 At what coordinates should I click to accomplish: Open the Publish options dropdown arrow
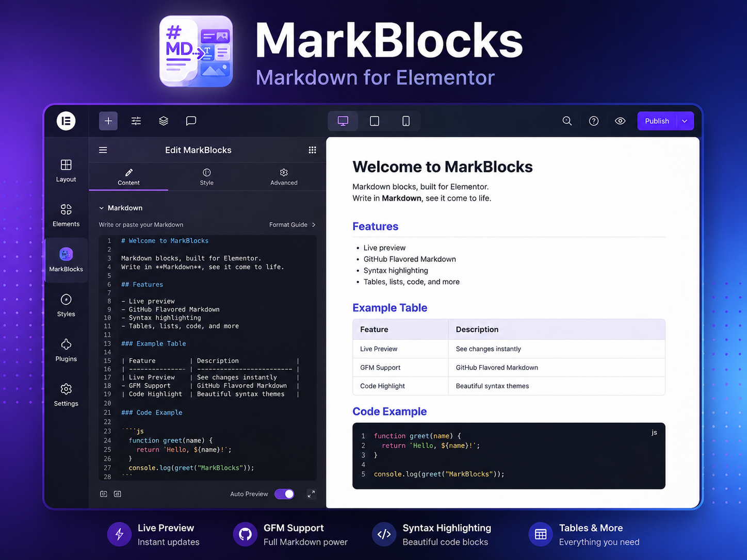pyautogui.click(x=685, y=121)
